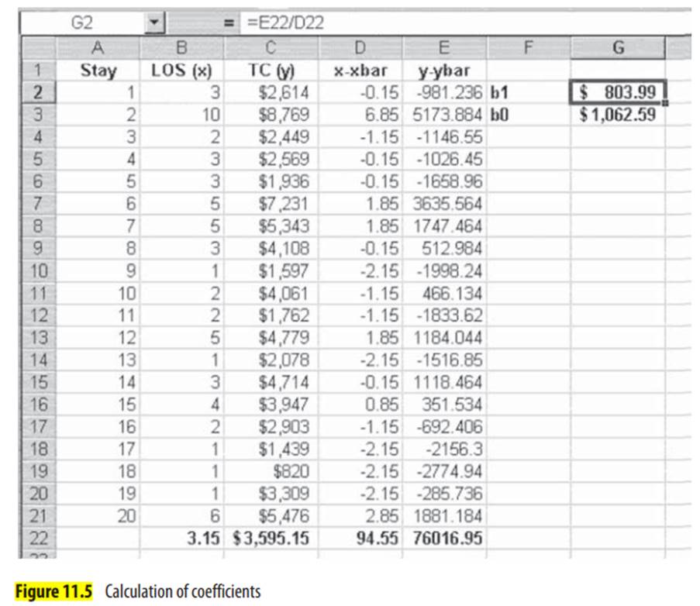The width and height of the screenshot is (700, 606).
Task: Click cell G2 with value $803.99
Action: [x=618, y=93]
